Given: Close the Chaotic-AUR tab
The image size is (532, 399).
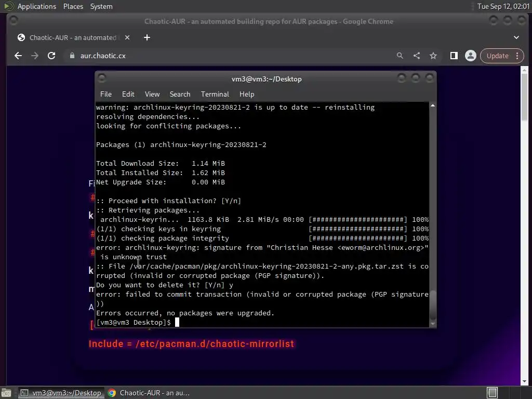Looking at the screenshot, I should point(127,37).
